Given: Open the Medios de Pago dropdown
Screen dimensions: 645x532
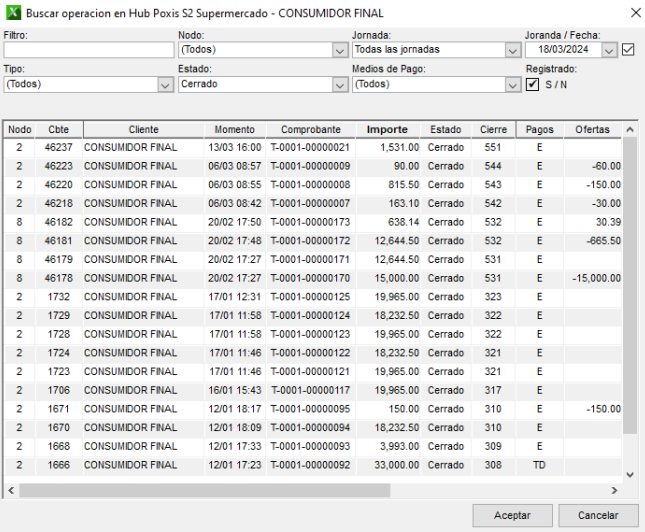Looking at the screenshot, I should pyautogui.click(x=512, y=85).
